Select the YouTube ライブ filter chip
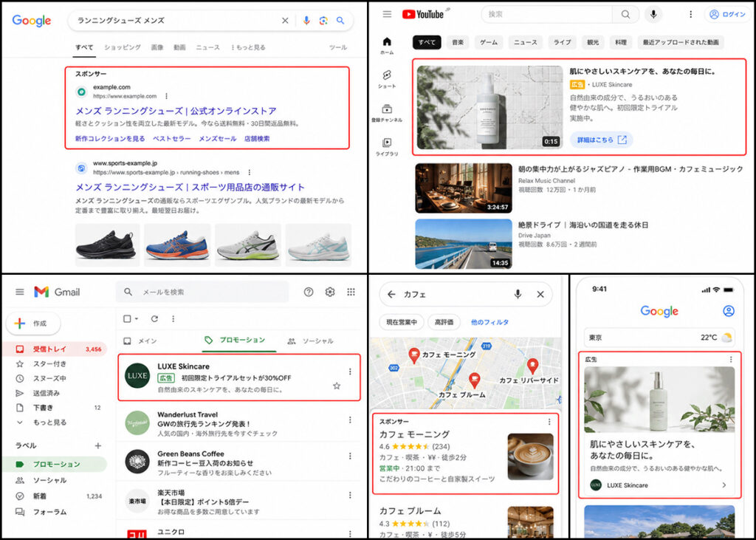This screenshot has width=756, height=540. click(562, 42)
